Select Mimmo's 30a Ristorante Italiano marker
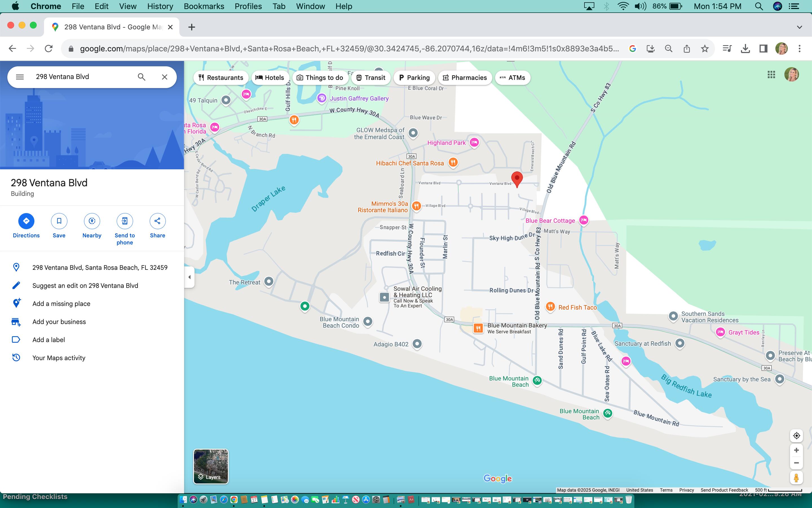Viewport: 812px width, 508px height. [x=416, y=206]
